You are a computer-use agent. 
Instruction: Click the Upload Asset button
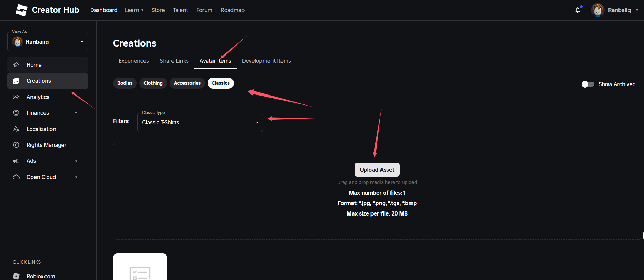click(377, 170)
